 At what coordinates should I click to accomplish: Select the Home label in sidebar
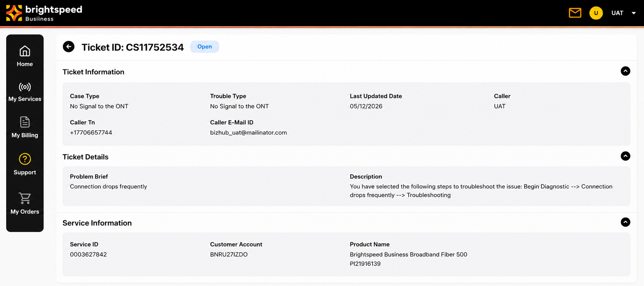click(x=25, y=64)
